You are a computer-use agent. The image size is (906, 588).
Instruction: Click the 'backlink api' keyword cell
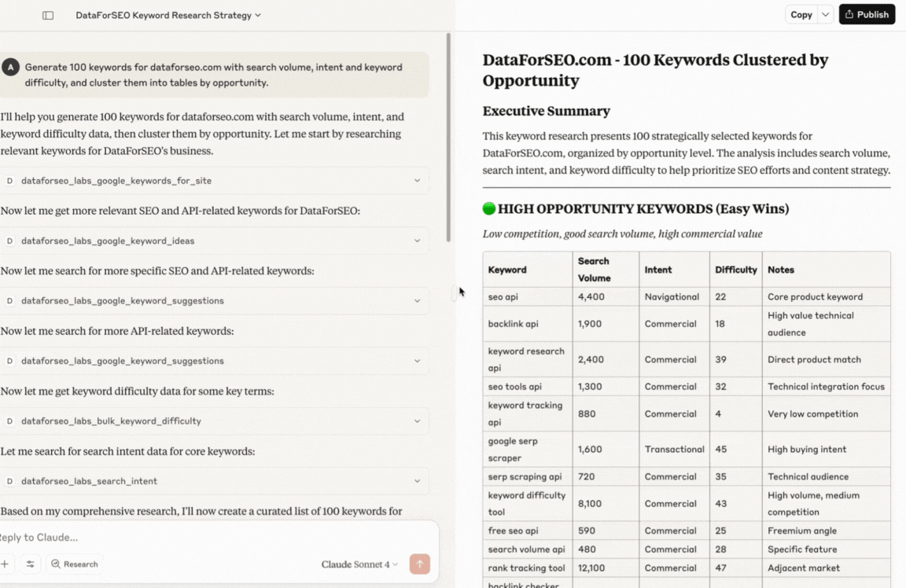528,324
